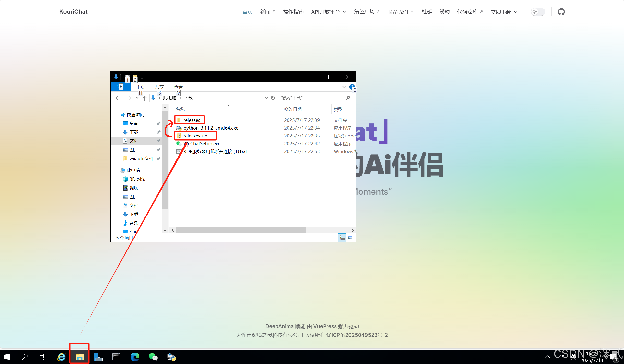Open the Windows Start menu
Image resolution: width=624 pixels, height=364 pixels.
coord(7,357)
